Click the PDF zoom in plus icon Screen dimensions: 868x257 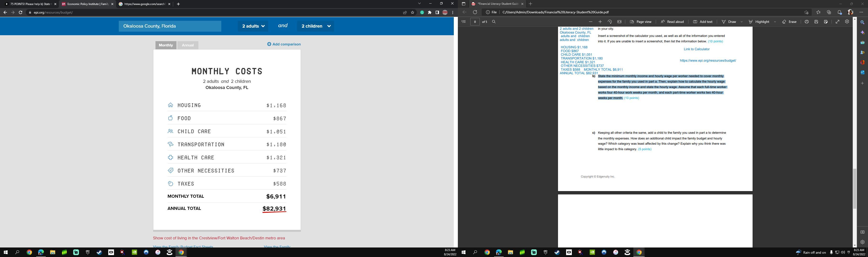click(600, 21)
